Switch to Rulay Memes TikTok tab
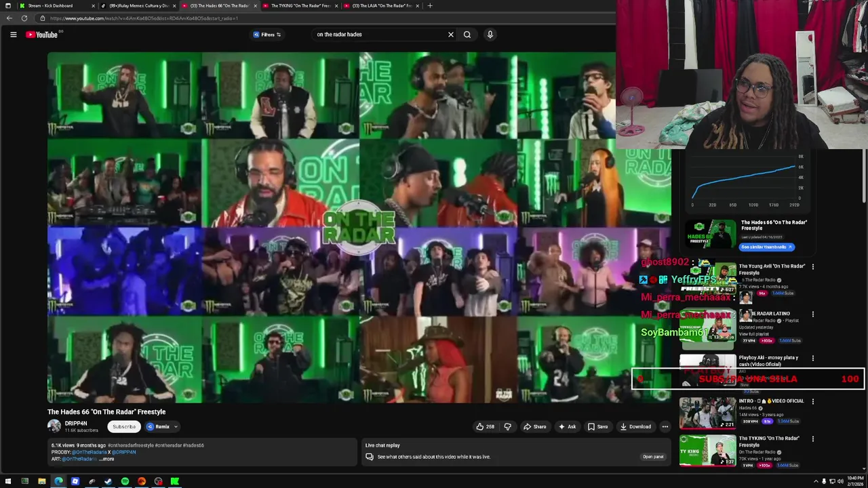The image size is (868, 488). 138,5
